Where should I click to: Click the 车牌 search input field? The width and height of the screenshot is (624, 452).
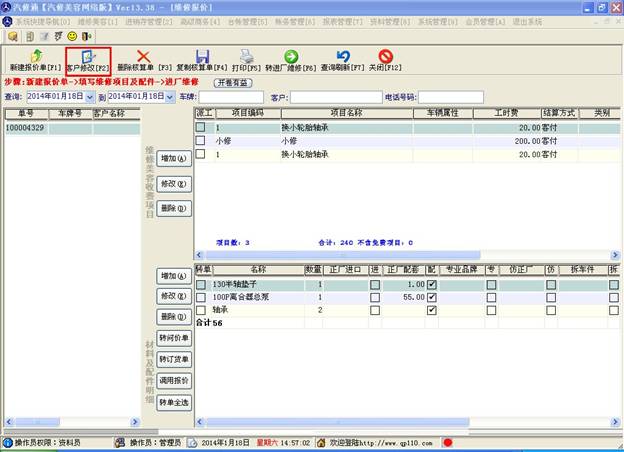pos(230,97)
